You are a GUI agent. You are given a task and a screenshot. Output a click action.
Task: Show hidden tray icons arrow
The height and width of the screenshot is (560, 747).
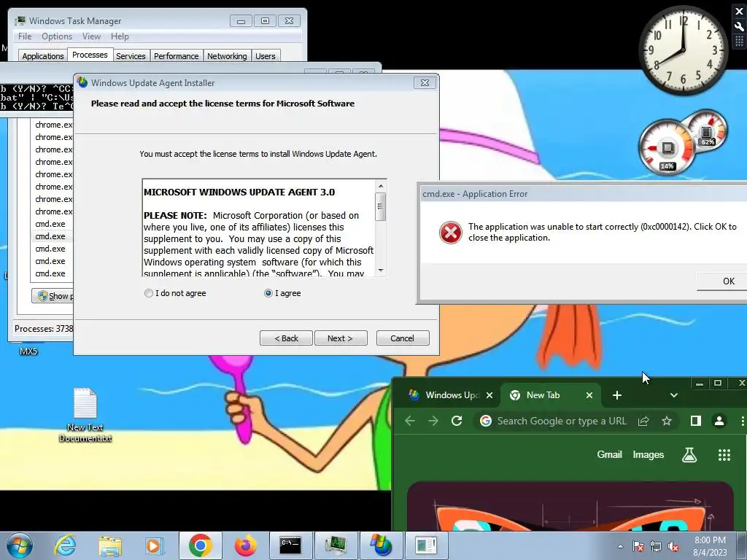tap(620, 546)
